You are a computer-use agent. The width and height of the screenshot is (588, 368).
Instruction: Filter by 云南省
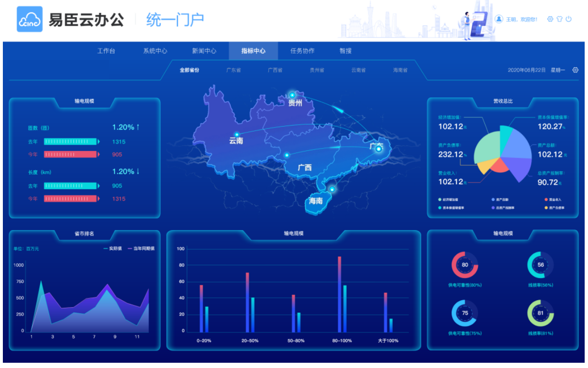(x=358, y=70)
